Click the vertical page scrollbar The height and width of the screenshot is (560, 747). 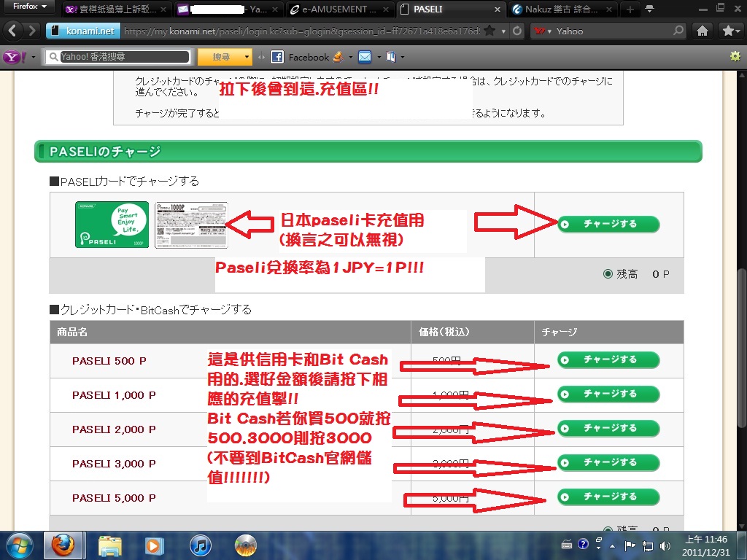741,292
